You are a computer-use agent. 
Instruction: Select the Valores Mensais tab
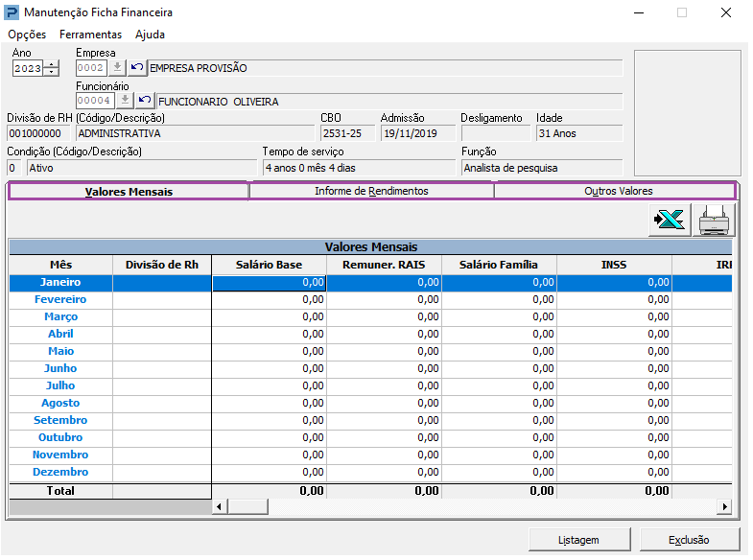(x=129, y=192)
